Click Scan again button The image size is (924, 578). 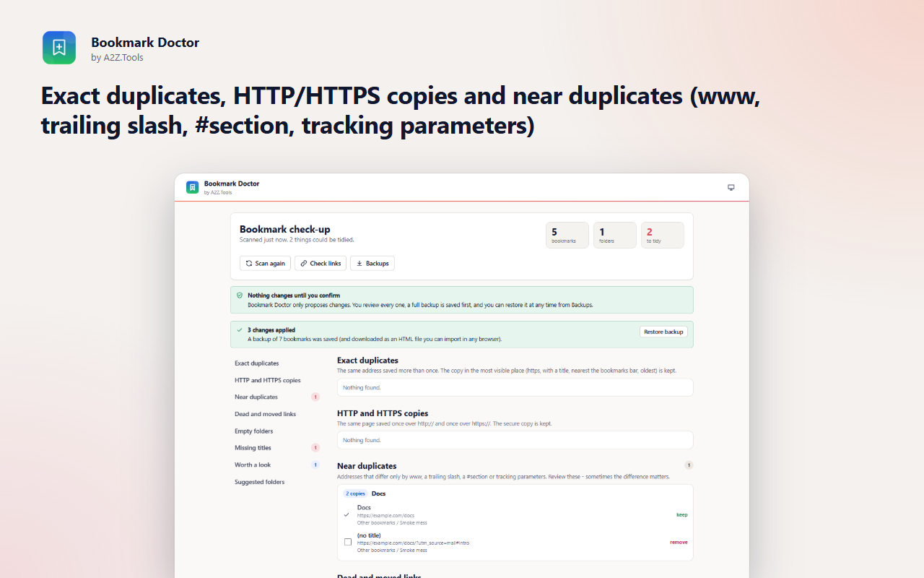[265, 264]
